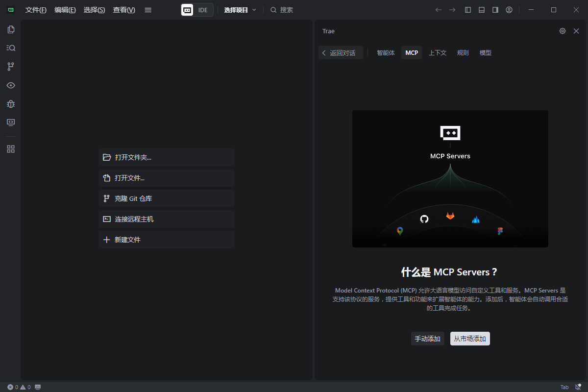Toggle the primary side bar layout icon
The height and width of the screenshot is (392, 588).
click(x=468, y=10)
